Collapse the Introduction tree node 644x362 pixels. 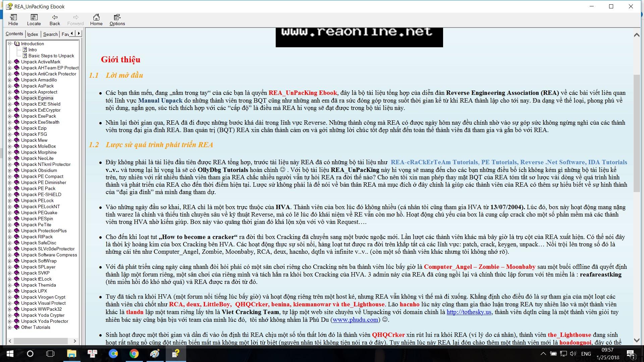coord(10,44)
